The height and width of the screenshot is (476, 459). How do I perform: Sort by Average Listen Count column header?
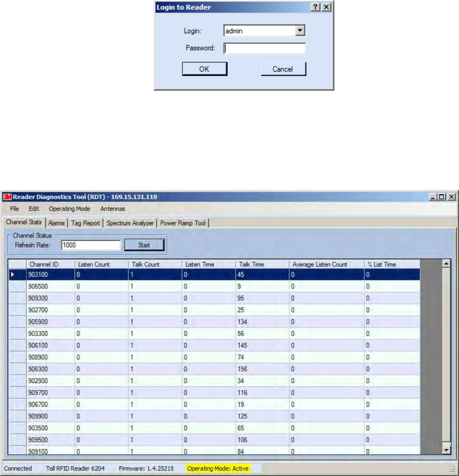tap(327, 264)
